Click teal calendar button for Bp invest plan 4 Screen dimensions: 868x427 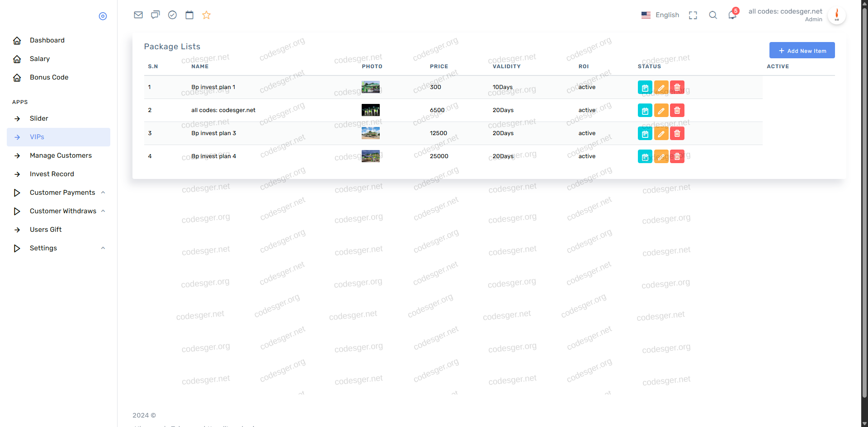click(x=645, y=157)
